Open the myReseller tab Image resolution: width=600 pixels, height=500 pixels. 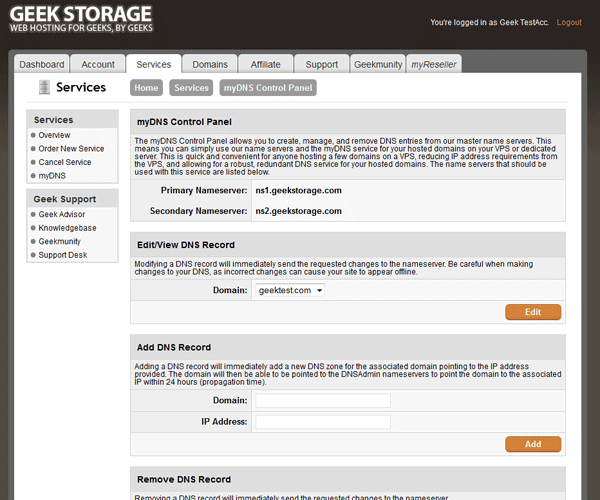[x=434, y=64]
